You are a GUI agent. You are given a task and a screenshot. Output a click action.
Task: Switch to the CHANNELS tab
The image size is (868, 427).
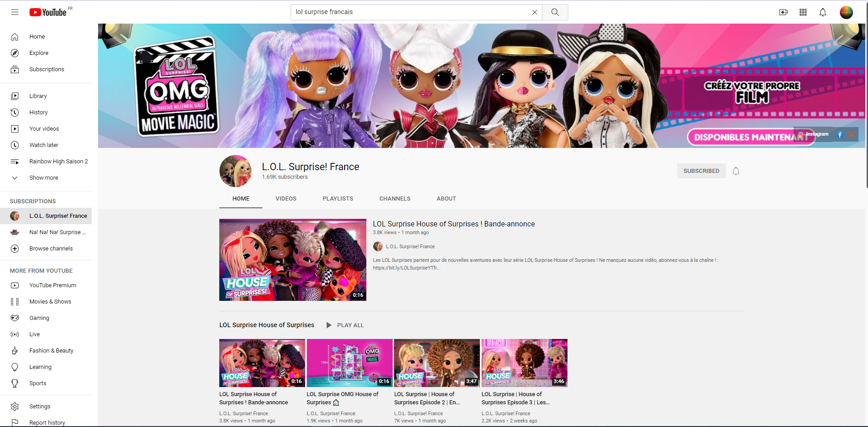[395, 199]
